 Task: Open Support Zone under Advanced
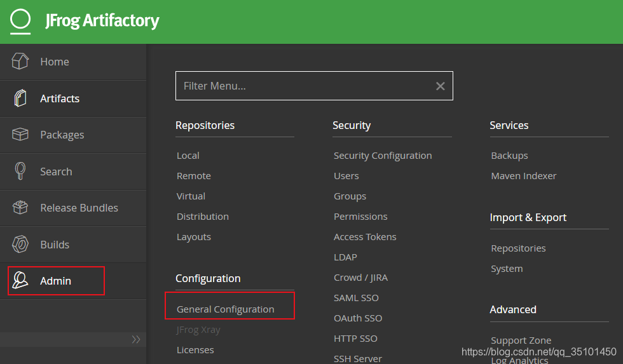click(x=521, y=340)
